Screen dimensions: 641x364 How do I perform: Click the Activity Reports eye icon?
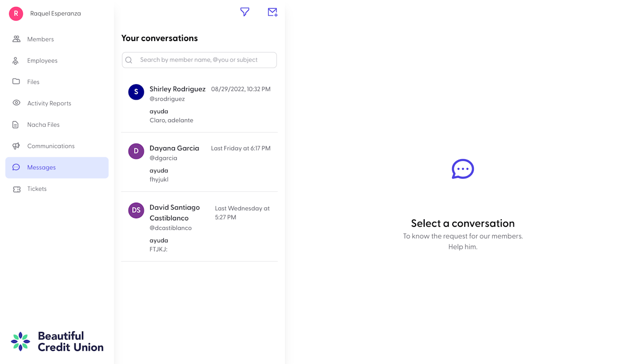pos(17,103)
